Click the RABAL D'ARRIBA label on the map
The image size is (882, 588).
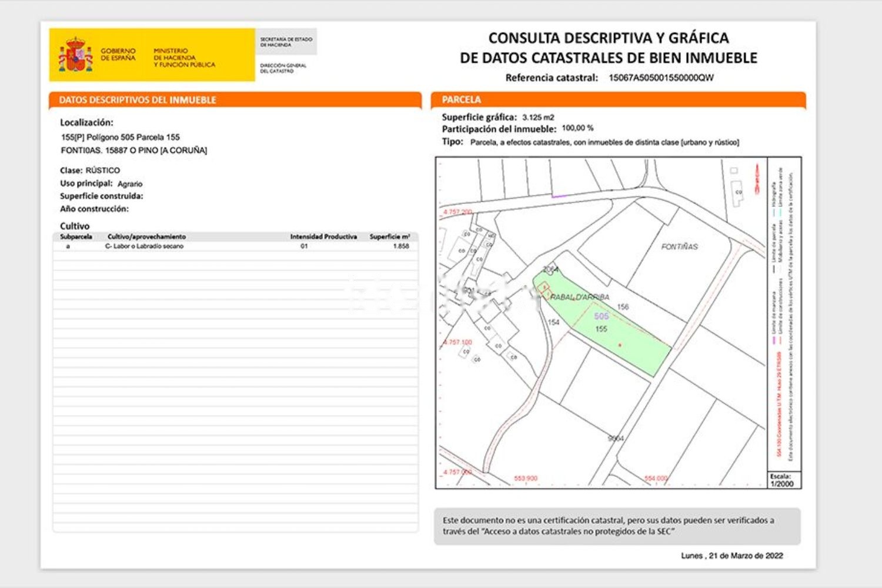(580, 297)
